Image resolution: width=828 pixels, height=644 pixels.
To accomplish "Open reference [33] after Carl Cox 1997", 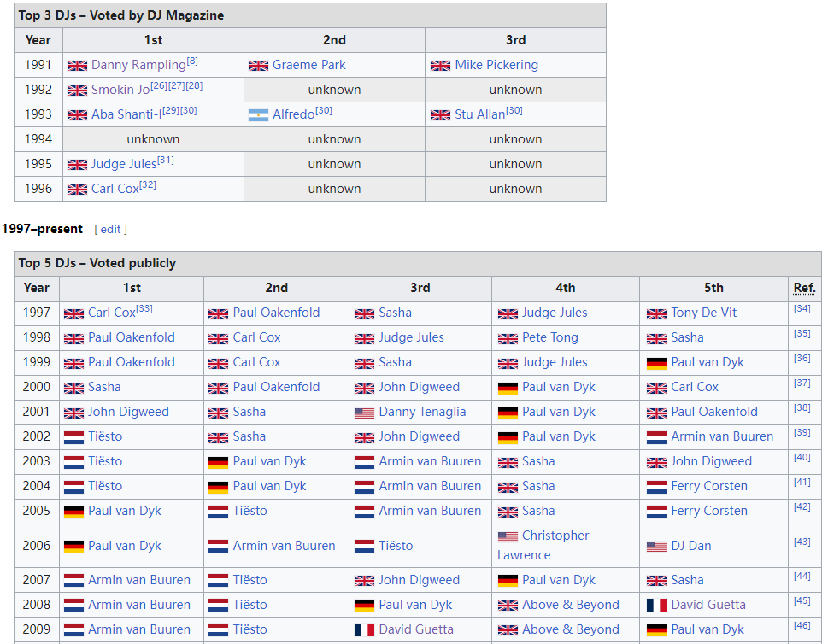I will coord(144,309).
